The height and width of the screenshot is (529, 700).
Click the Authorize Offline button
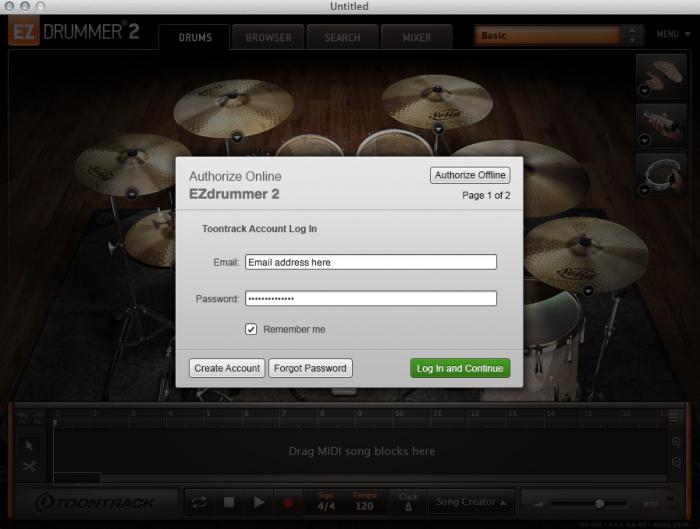pyautogui.click(x=470, y=175)
